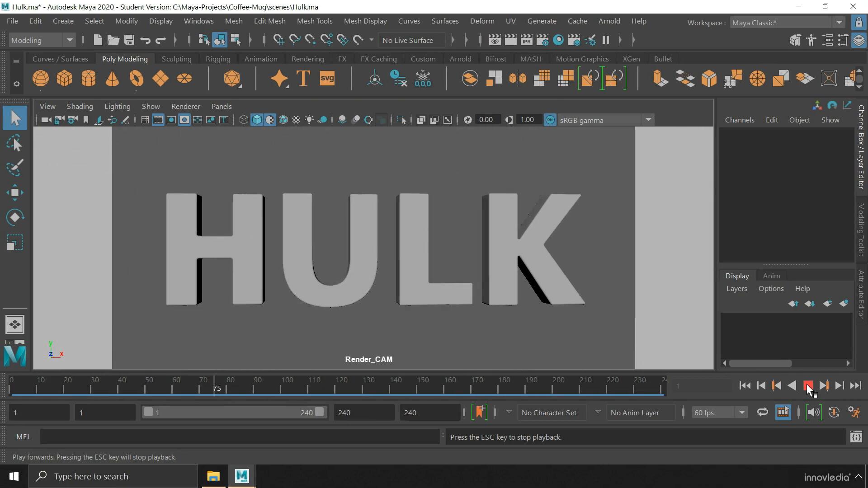Open the Mesh Tools menu
This screenshot has width=868, height=488.
pos(314,21)
